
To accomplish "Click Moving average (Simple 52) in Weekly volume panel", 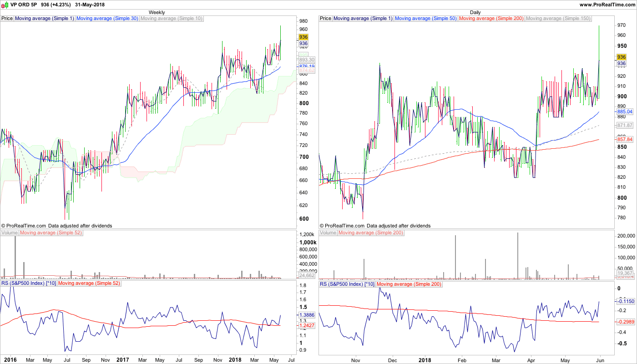I will click(51, 233).
